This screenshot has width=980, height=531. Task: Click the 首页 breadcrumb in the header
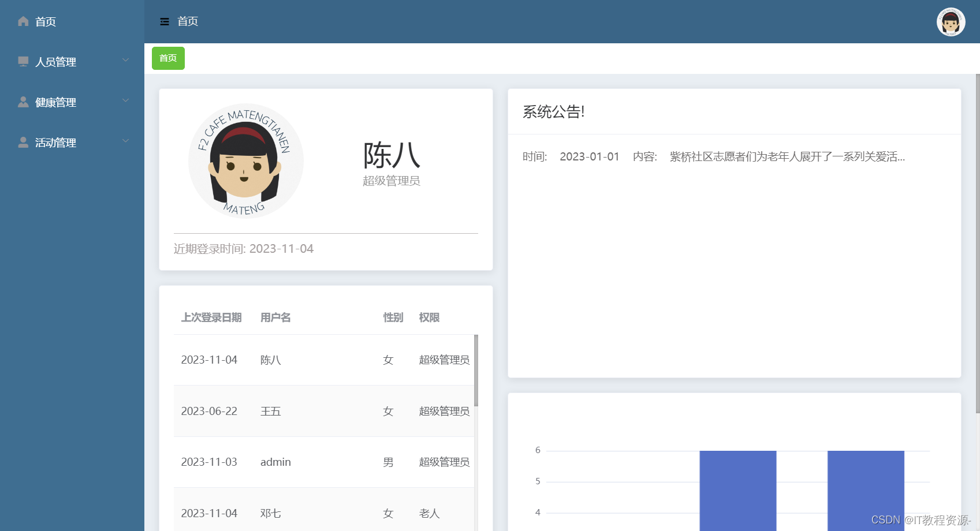[x=188, y=21]
